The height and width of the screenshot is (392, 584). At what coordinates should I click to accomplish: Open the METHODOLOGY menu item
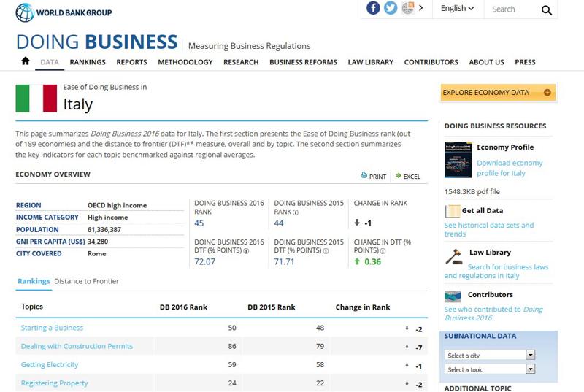pyautogui.click(x=185, y=62)
